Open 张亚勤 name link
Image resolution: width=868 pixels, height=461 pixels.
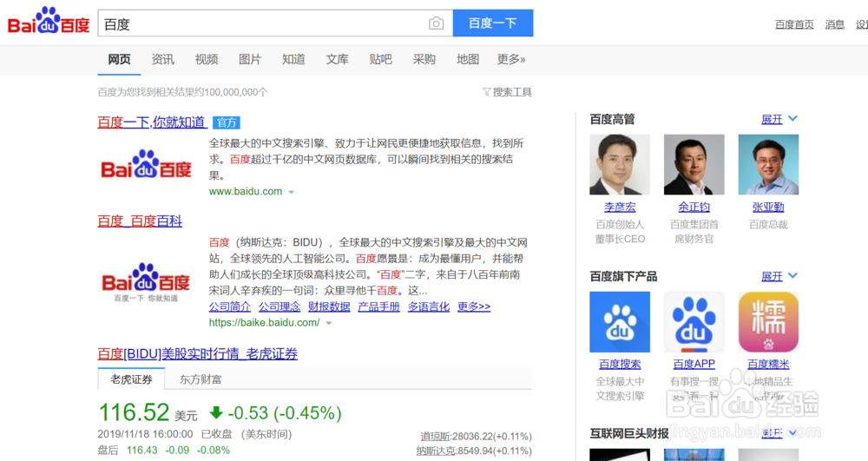pyautogui.click(x=768, y=207)
